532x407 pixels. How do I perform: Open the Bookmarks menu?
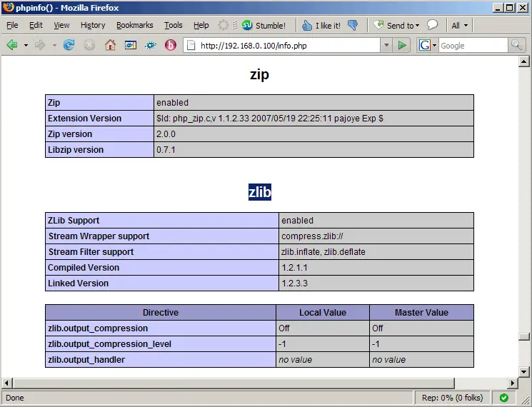[135, 25]
